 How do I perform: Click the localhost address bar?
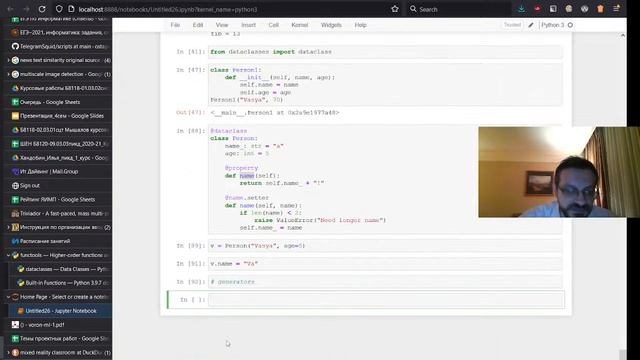click(229, 9)
